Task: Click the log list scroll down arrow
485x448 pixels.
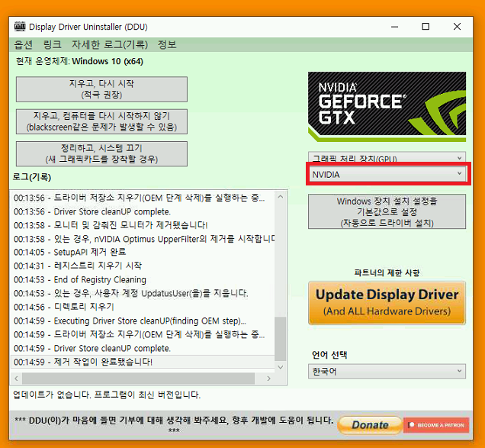Action: [280, 367]
